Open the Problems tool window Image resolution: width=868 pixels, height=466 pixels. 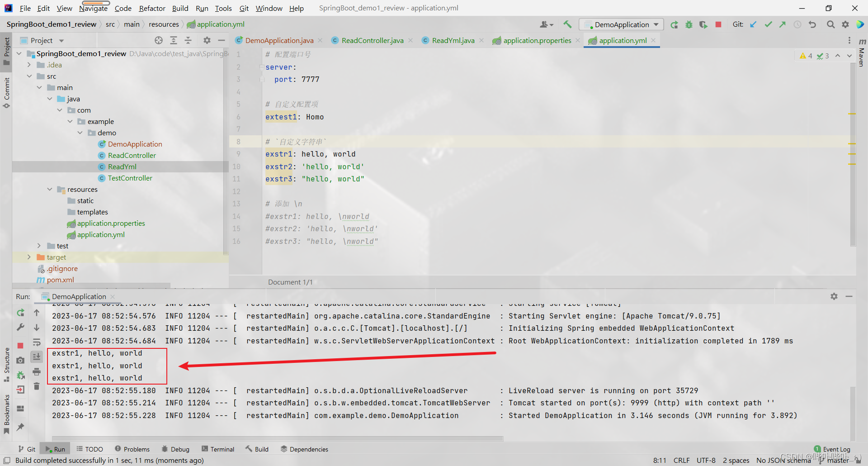coord(132,449)
